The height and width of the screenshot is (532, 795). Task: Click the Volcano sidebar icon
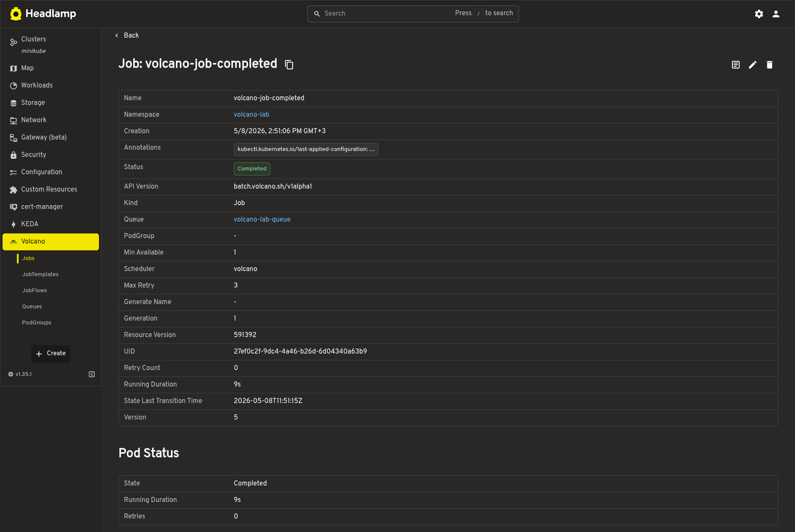point(14,241)
